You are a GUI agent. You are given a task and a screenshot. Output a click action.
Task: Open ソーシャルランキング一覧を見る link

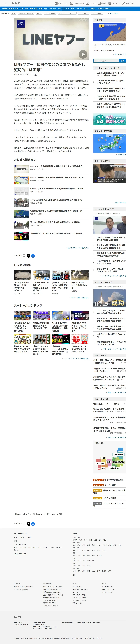coord(113,276)
